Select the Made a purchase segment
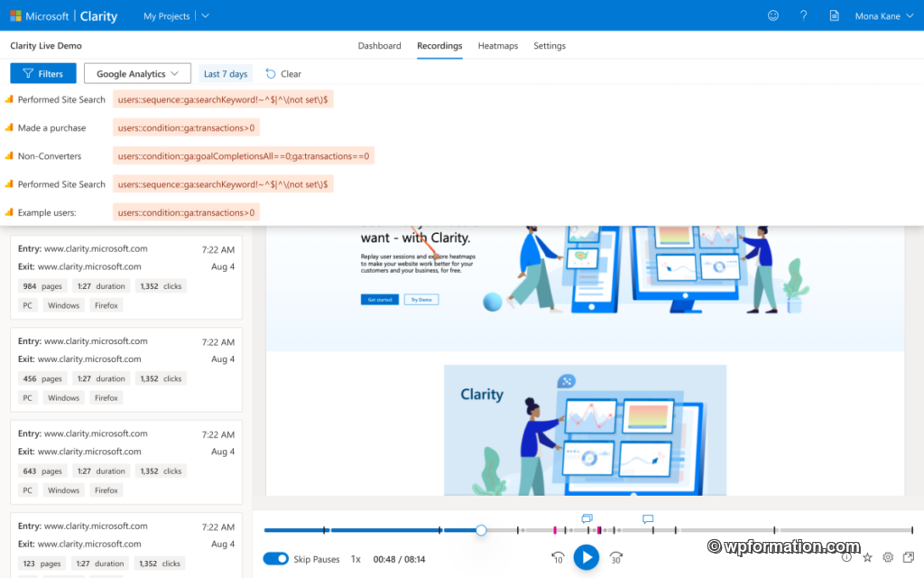This screenshot has width=924, height=578. pos(51,128)
